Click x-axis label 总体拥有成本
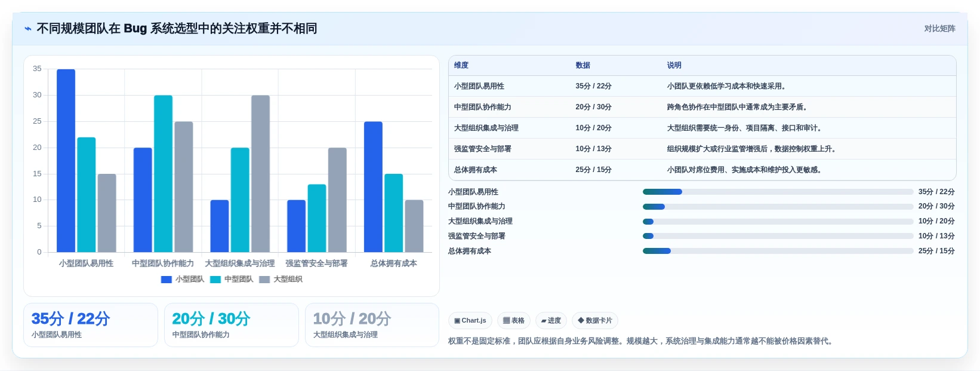The height and width of the screenshot is (371, 980). pyautogui.click(x=394, y=263)
